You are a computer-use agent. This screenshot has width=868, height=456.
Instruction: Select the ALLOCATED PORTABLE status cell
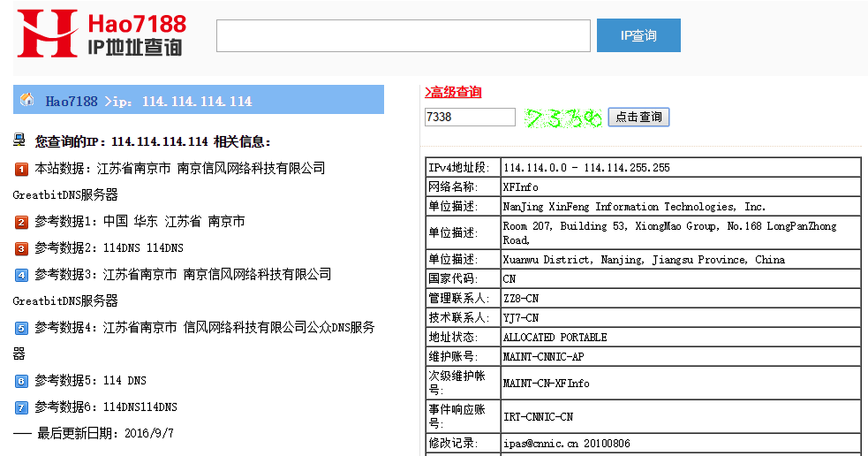680,337
